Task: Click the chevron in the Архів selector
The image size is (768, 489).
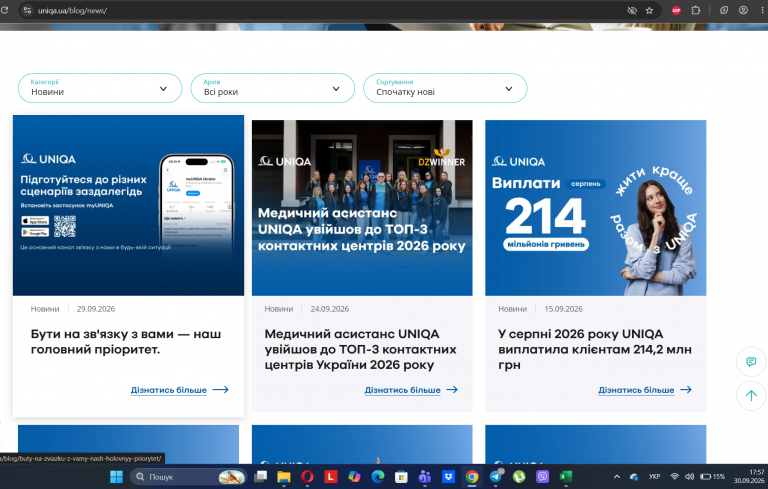Action: click(336, 89)
